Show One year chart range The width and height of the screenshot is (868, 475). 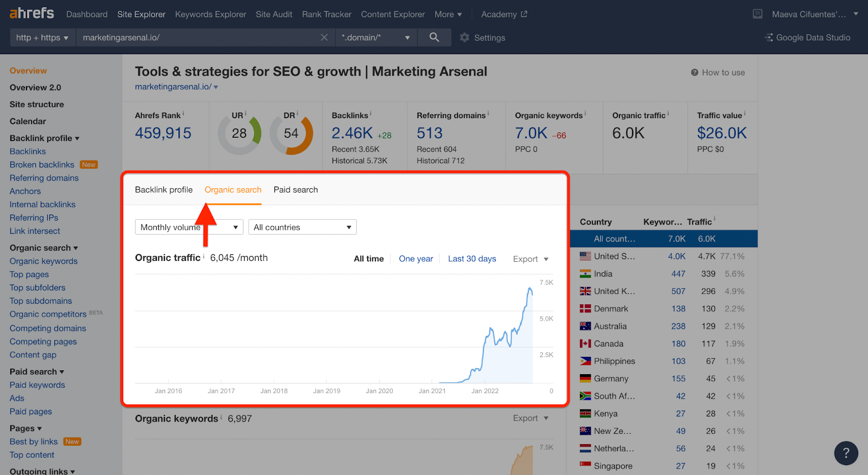(x=416, y=259)
